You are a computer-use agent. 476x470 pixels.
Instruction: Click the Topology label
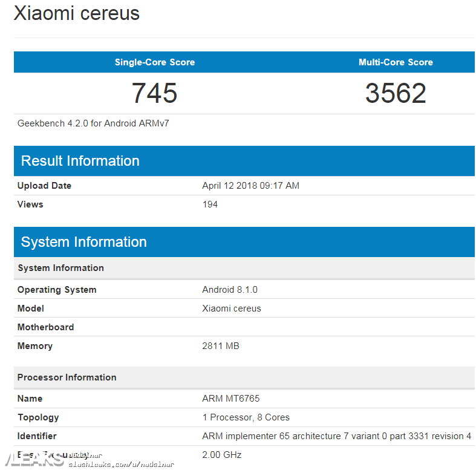pos(38,417)
